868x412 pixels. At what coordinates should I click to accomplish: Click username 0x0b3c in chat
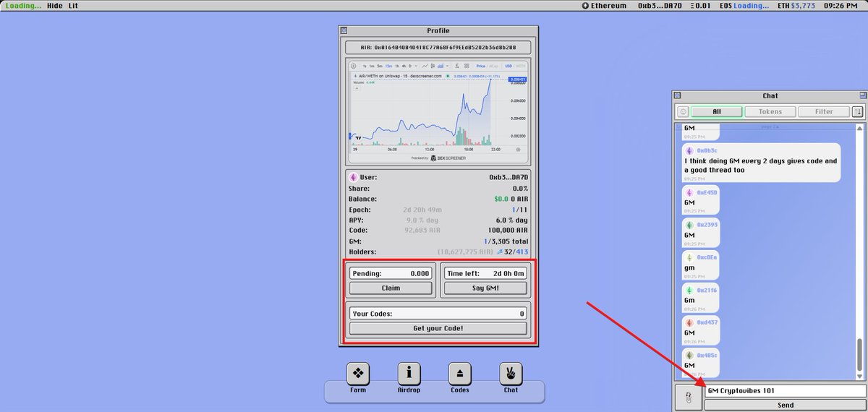(707, 150)
